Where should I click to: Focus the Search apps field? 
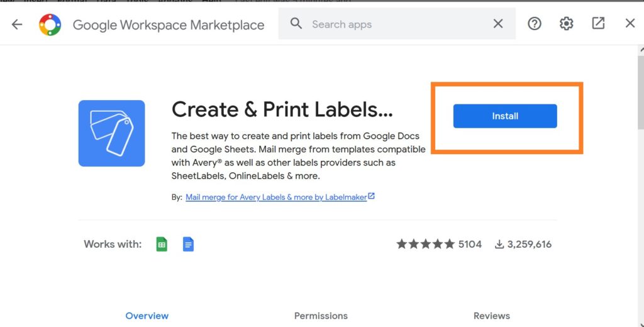(397, 24)
